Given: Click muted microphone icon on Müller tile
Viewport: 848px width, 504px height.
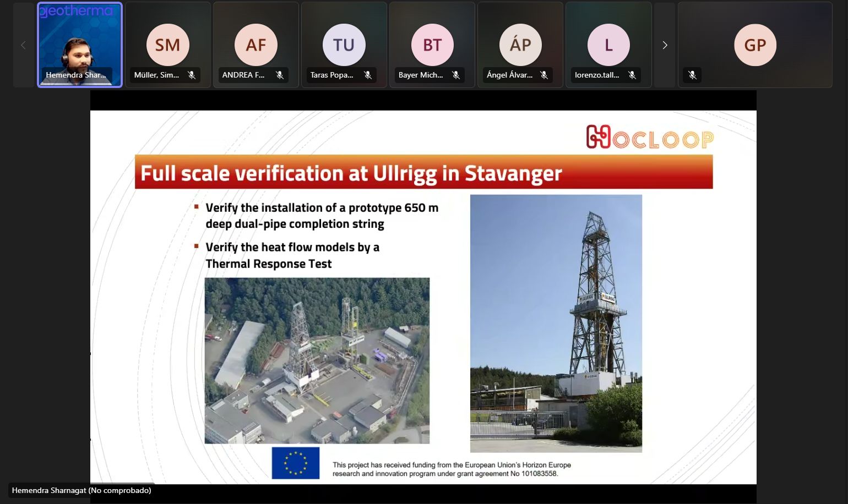Looking at the screenshot, I should click(x=192, y=75).
